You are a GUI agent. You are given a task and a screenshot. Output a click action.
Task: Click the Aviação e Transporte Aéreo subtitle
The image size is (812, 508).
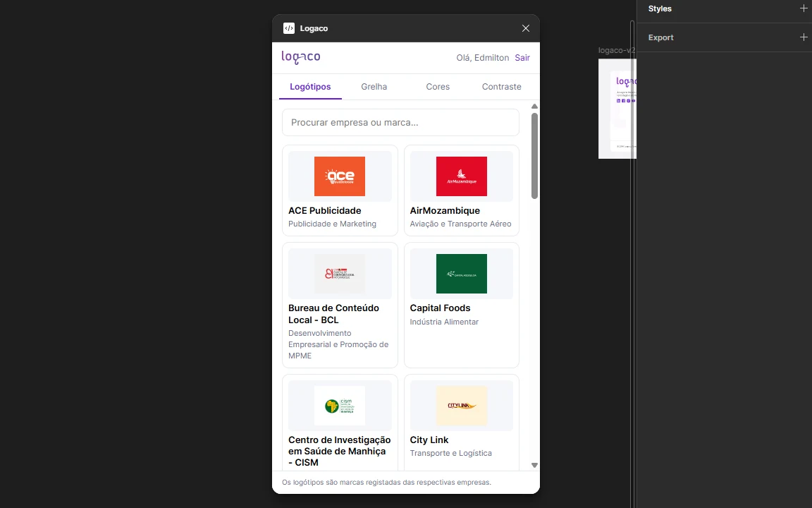tap(460, 224)
